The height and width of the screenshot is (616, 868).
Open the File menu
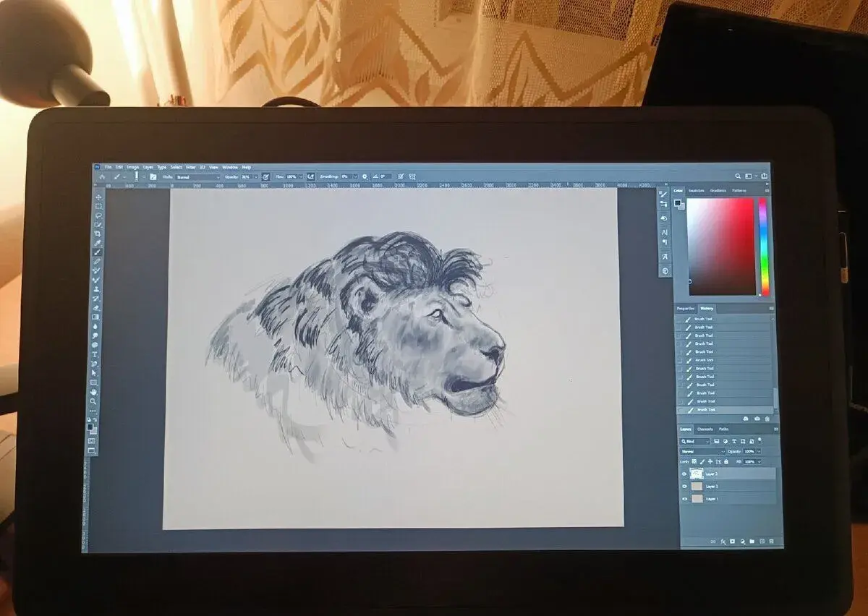(109, 167)
